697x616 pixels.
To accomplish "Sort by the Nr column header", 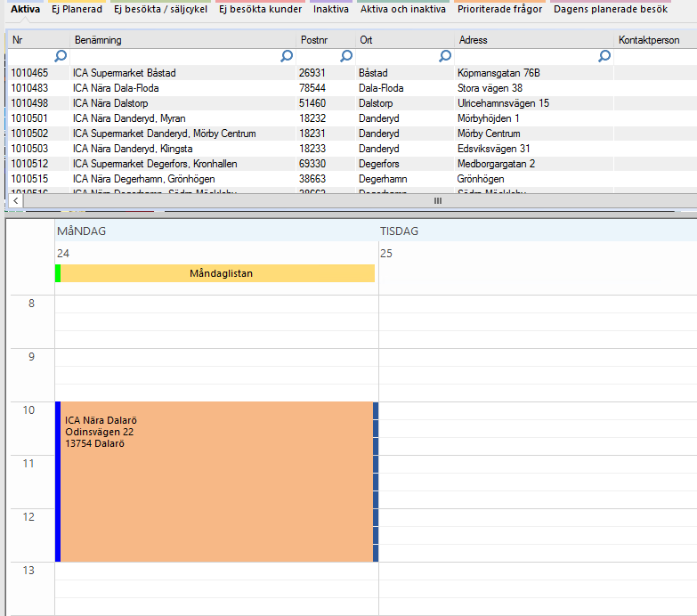I will point(38,40).
